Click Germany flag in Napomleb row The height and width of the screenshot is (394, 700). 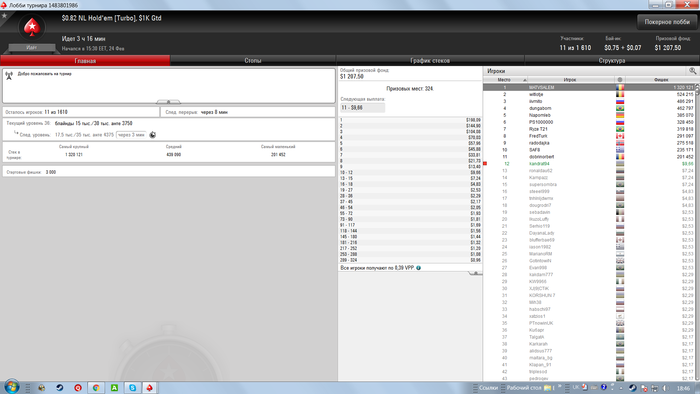[x=620, y=115]
